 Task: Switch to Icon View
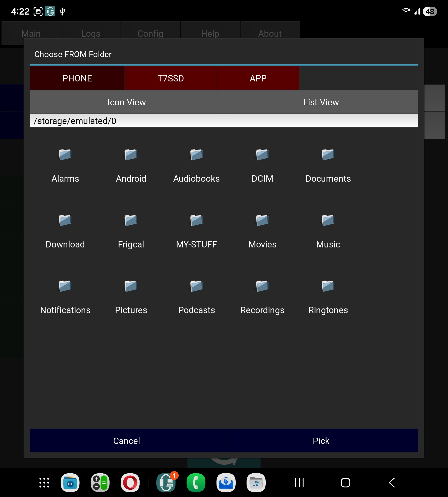(127, 102)
